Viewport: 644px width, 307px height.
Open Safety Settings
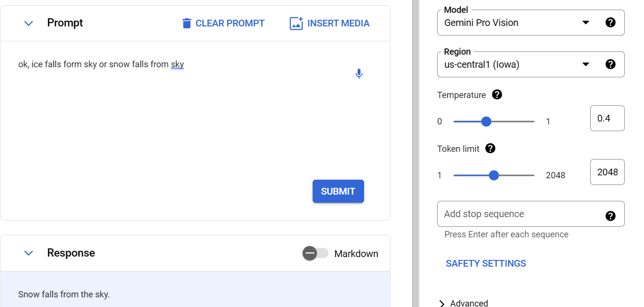(x=486, y=263)
